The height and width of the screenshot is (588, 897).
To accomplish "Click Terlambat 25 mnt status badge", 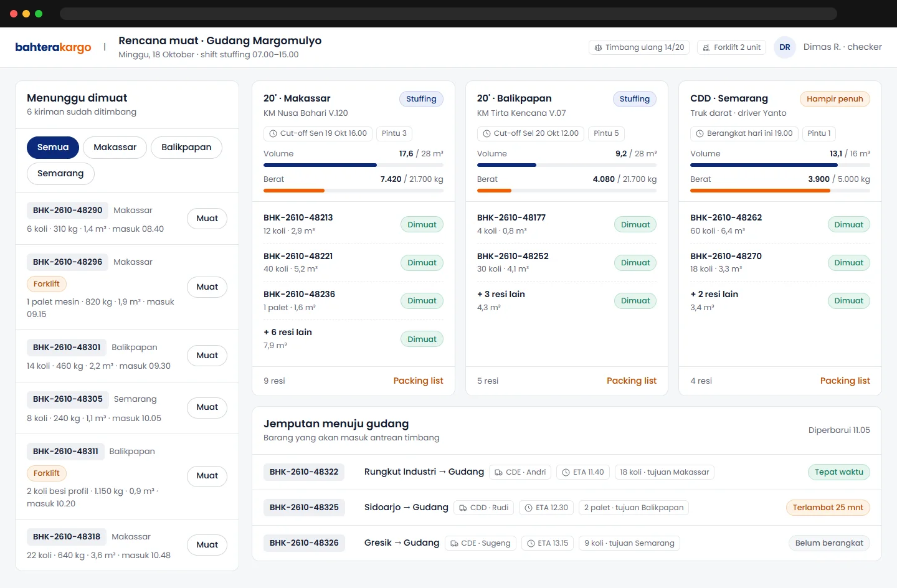I will pyautogui.click(x=828, y=508).
